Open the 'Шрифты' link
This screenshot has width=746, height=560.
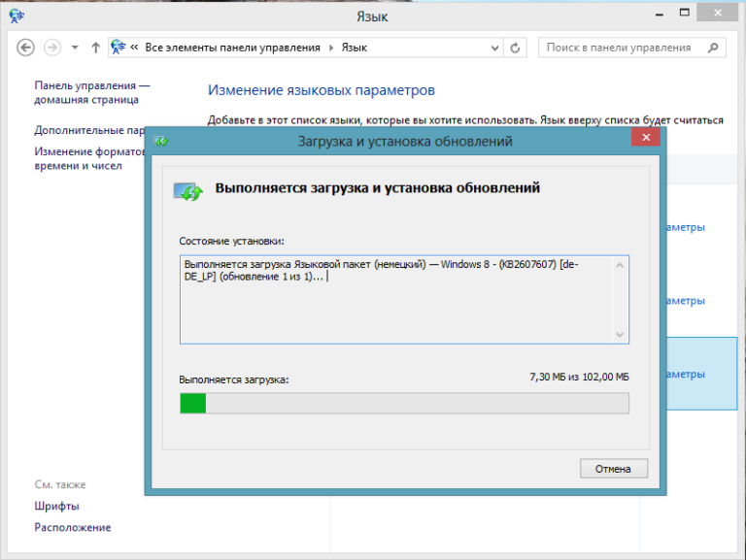[x=56, y=506]
